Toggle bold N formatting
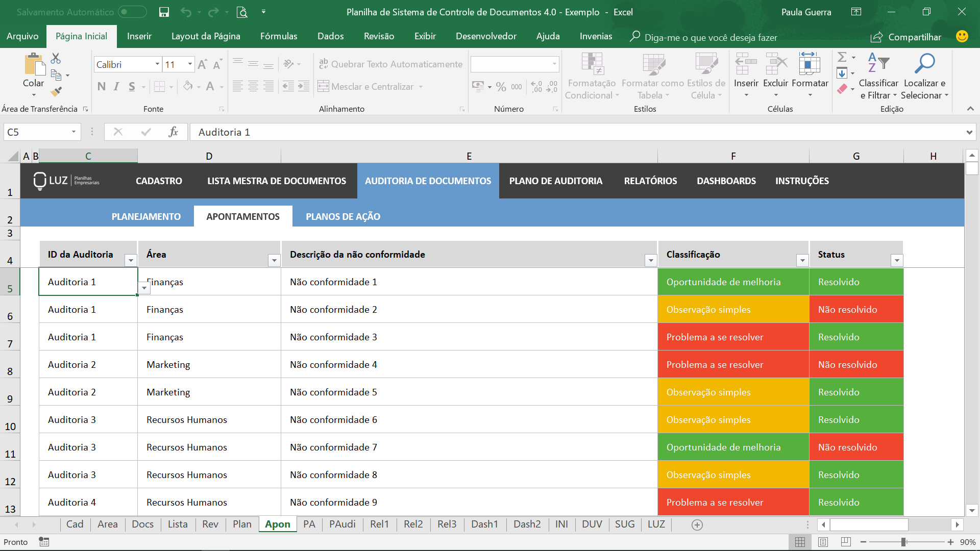This screenshot has height=551, width=980. [102, 87]
